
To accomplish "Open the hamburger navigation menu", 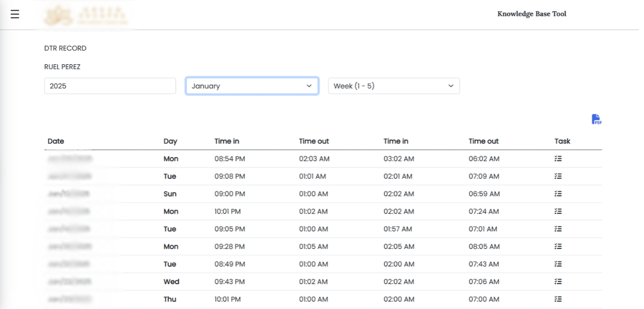I will [15, 14].
